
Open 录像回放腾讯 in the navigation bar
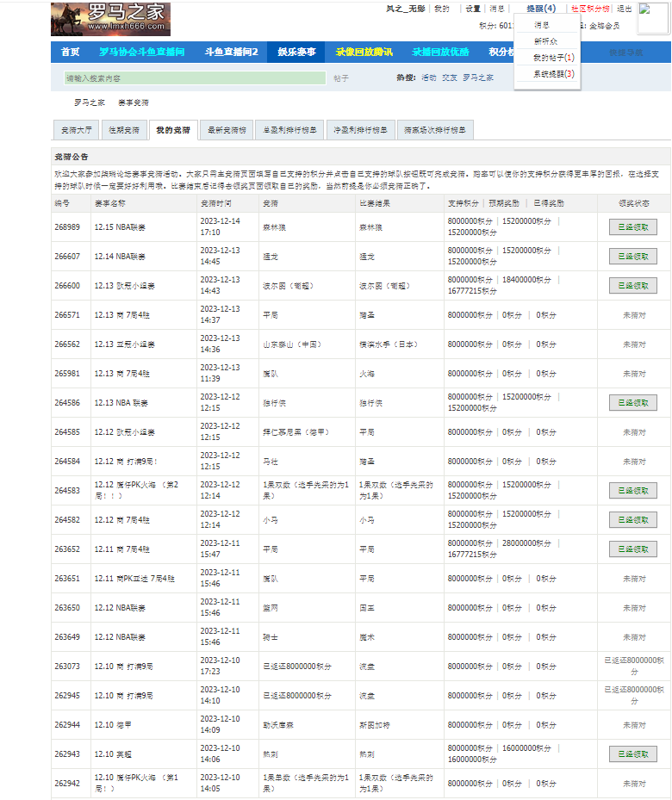tap(364, 53)
